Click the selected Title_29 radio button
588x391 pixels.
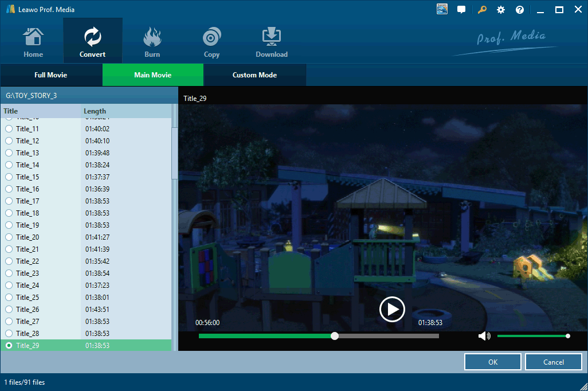click(x=9, y=345)
